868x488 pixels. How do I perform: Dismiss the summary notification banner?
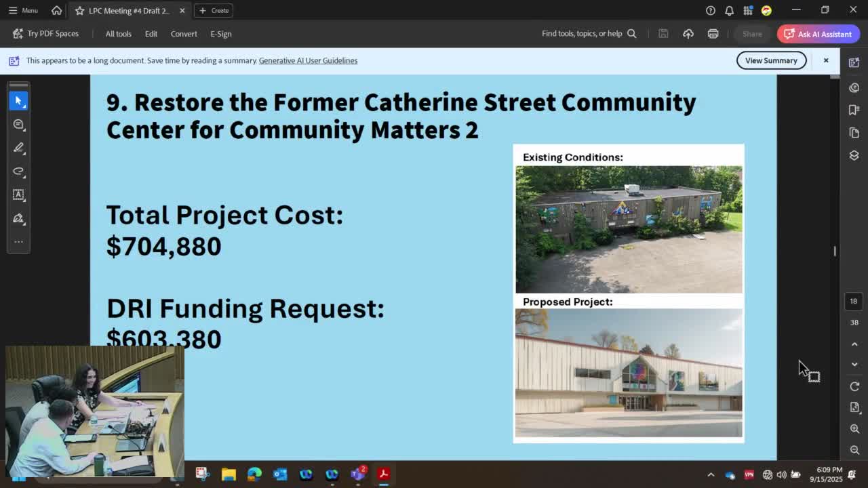[x=826, y=60]
